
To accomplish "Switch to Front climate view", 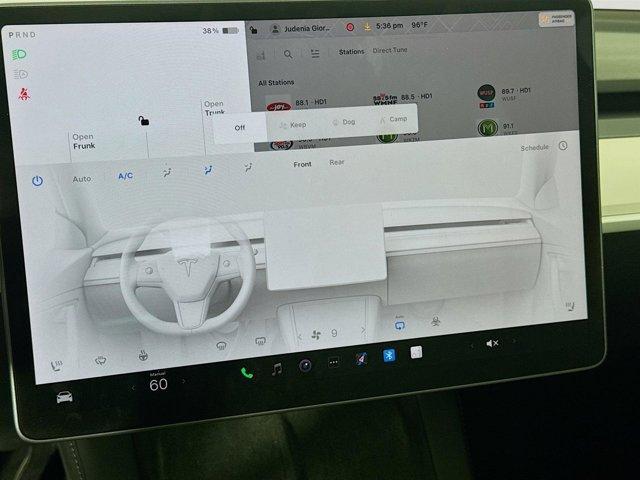I will (x=302, y=164).
